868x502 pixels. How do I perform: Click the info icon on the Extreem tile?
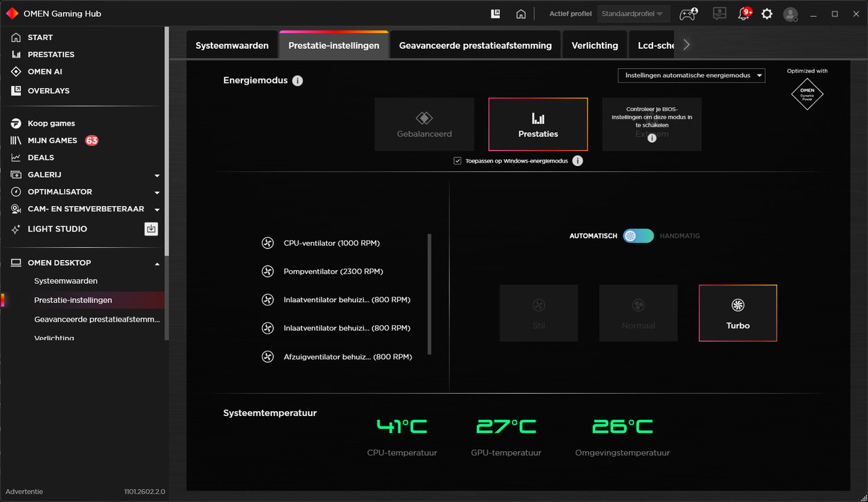tap(652, 138)
